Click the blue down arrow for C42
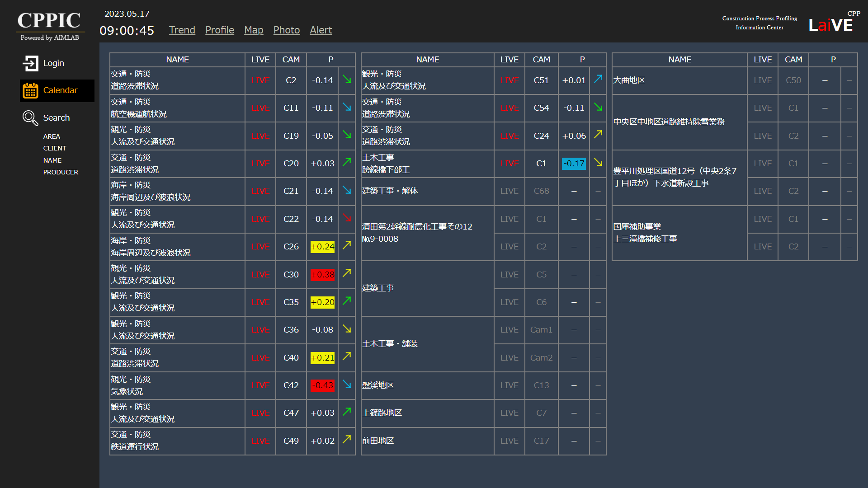 click(347, 385)
